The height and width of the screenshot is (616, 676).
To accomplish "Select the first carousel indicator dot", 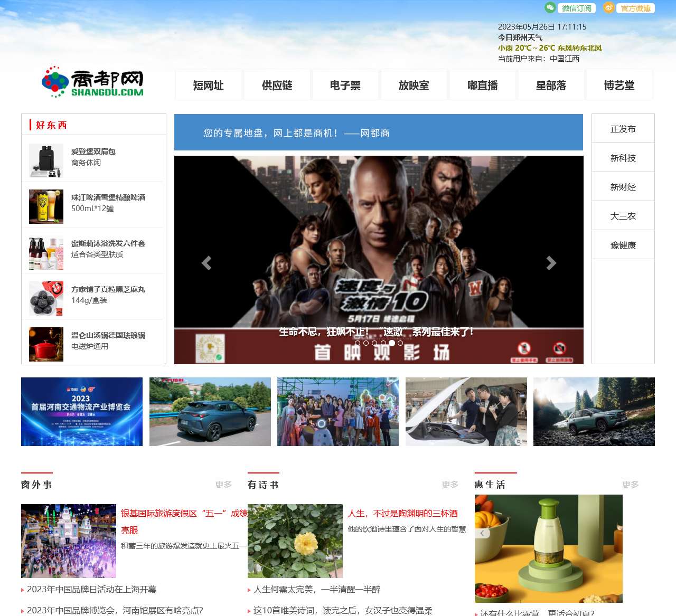I will coord(358,343).
